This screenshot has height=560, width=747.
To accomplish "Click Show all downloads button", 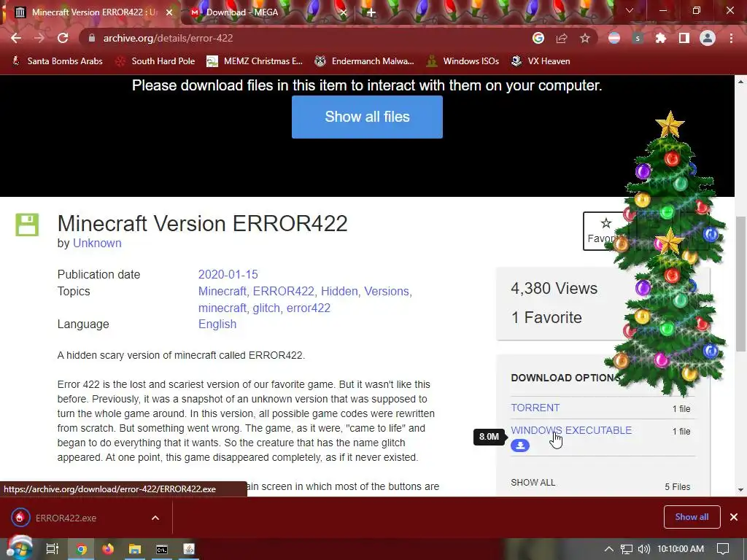I will (x=692, y=517).
